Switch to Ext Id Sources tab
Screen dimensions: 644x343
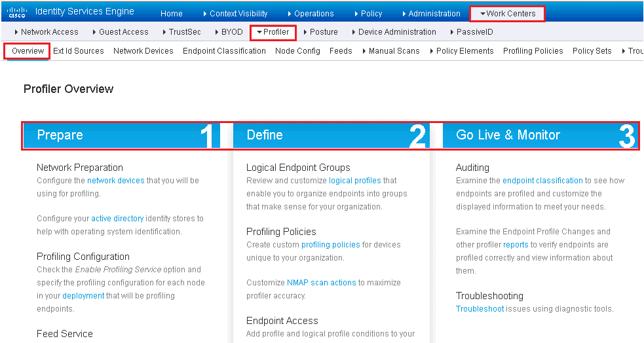coord(79,51)
